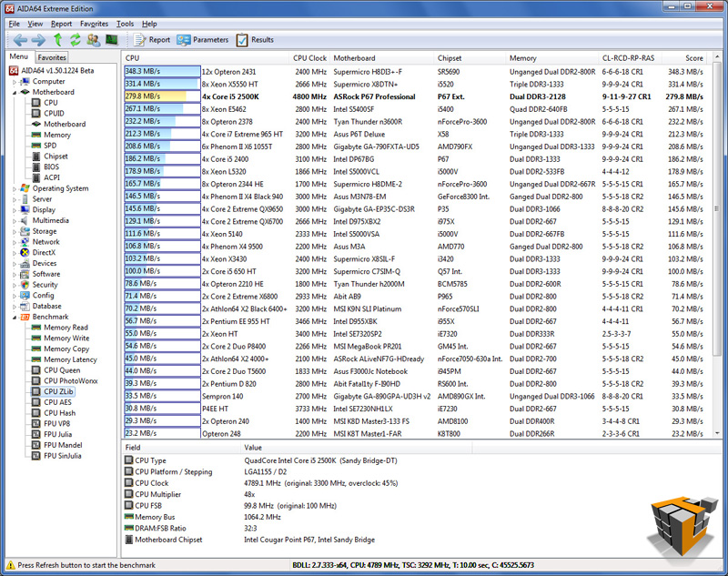Select the CPU Queen benchmark
Image resolution: width=728 pixels, height=576 pixels.
[x=62, y=370]
